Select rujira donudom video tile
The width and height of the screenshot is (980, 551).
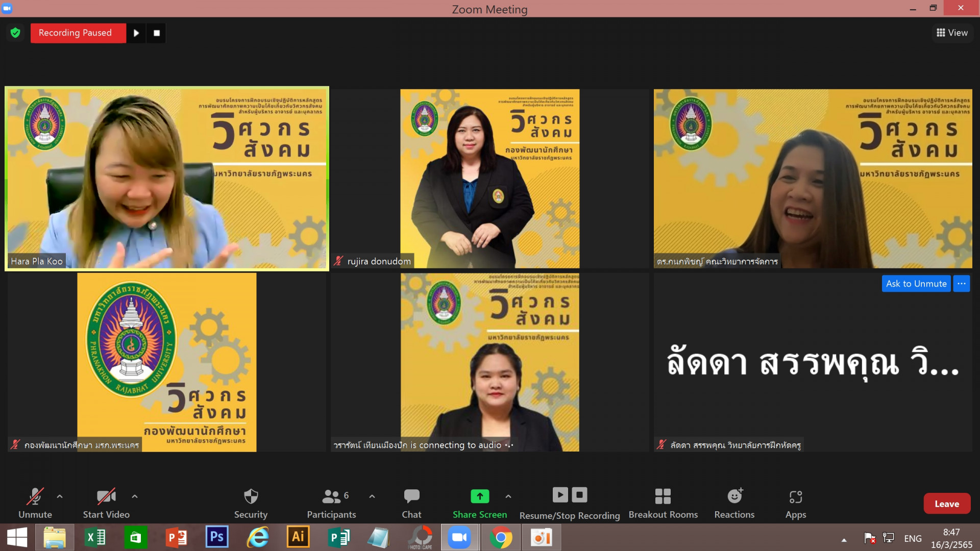(x=490, y=179)
